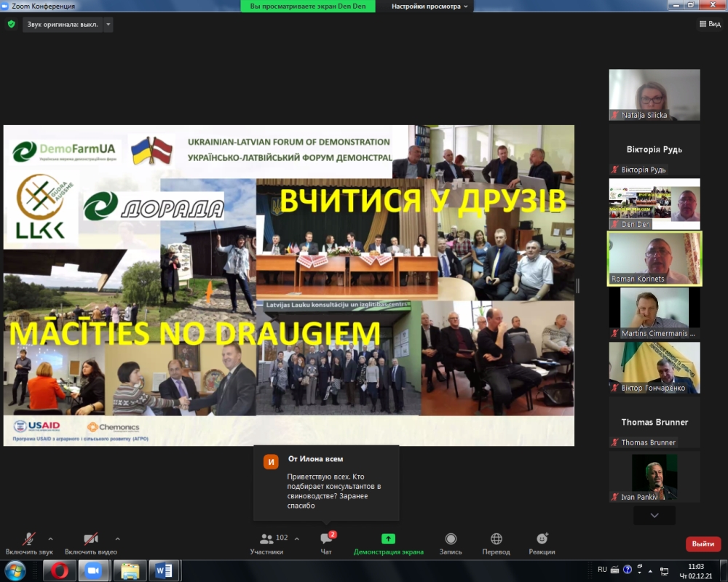Open Microsoft Word from the taskbar
The image size is (728, 582).
click(164, 570)
